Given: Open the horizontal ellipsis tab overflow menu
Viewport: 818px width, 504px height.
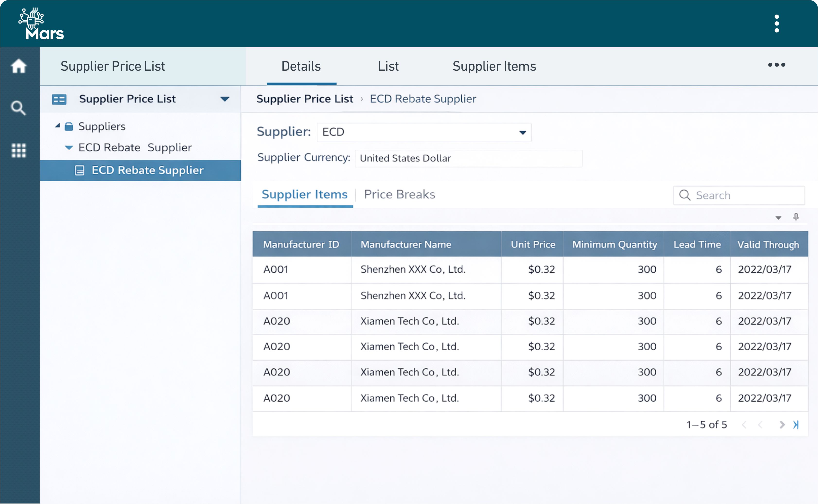Looking at the screenshot, I should [x=777, y=65].
